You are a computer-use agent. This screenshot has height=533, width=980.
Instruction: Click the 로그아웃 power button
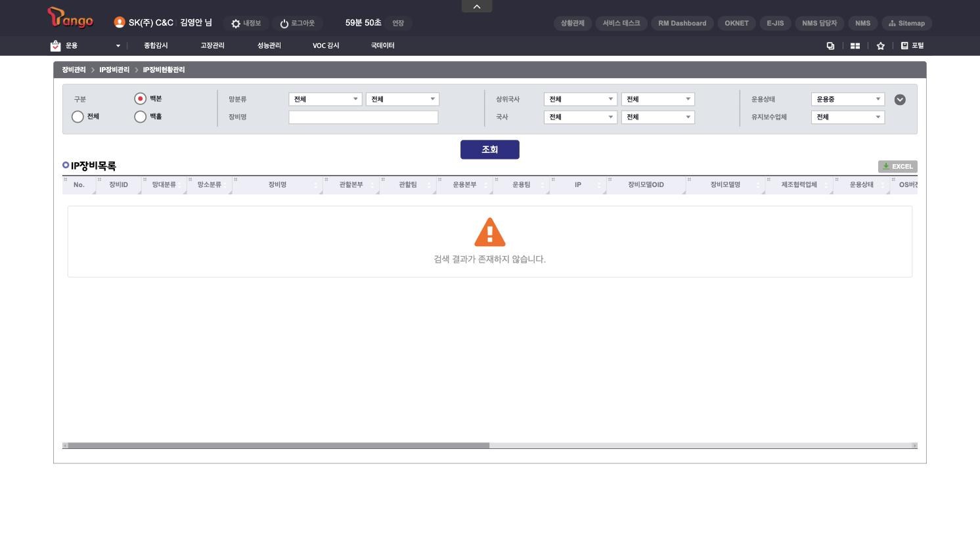click(x=297, y=23)
